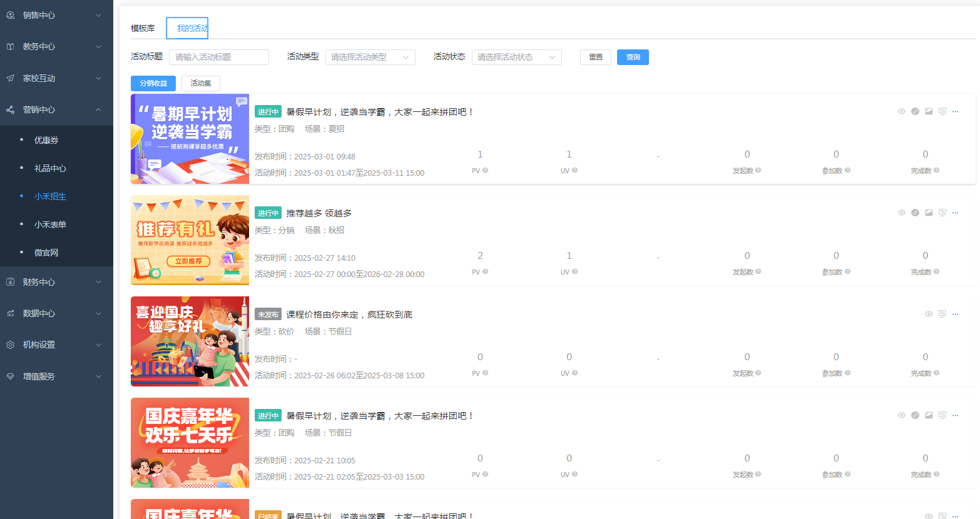Click 分销收益 button
The height and width of the screenshot is (519, 980).
point(153,83)
